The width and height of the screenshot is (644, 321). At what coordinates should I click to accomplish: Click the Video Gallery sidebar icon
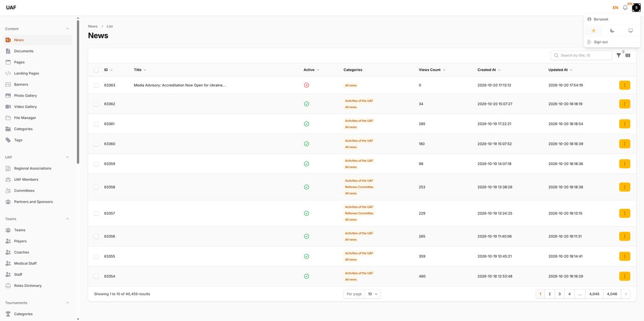click(x=8, y=107)
